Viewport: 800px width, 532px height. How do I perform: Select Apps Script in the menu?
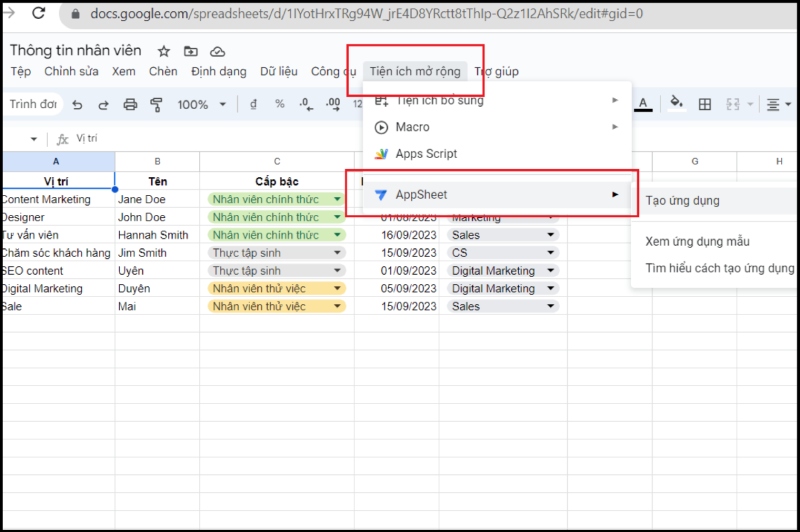click(497, 154)
